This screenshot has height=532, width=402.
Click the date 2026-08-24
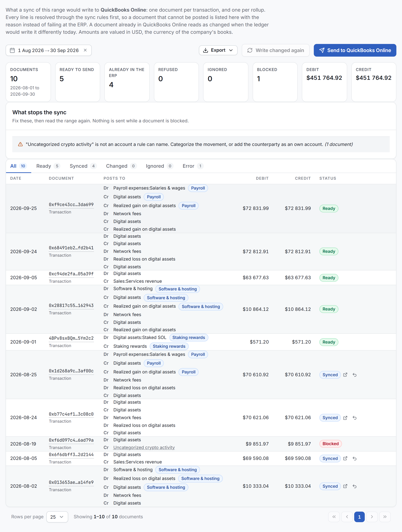24,418
